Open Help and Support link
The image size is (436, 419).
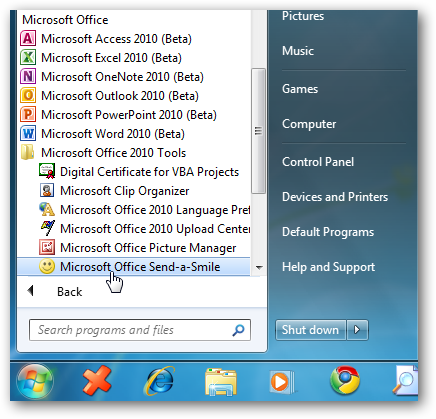tap(328, 267)
